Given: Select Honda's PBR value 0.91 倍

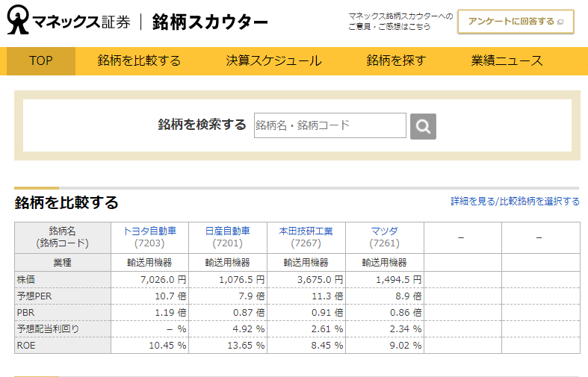Looking at the screenshot, I should (x=327, y=313).
